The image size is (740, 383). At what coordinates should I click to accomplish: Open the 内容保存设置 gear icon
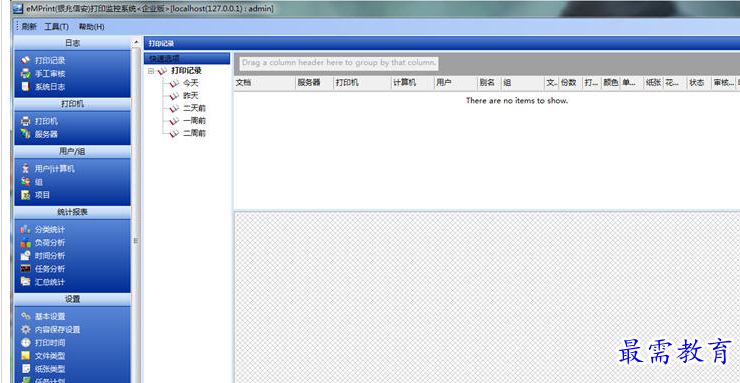point(25,329)
